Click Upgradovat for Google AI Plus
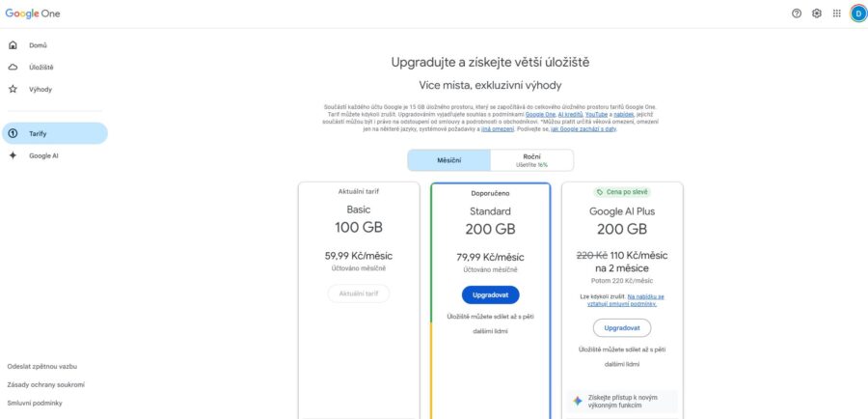This screenshot has width=868, height=419. pyautogui.click(x=622, y=328)
